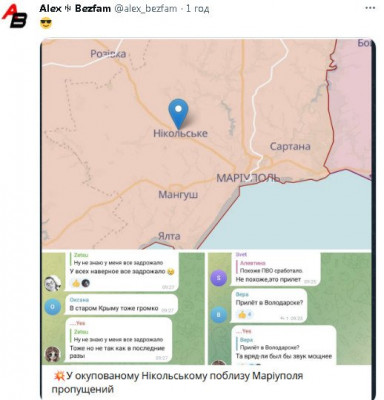Open the attached map image thumbnail
This screenshot has height=400, width=384.
coord(206,144)
